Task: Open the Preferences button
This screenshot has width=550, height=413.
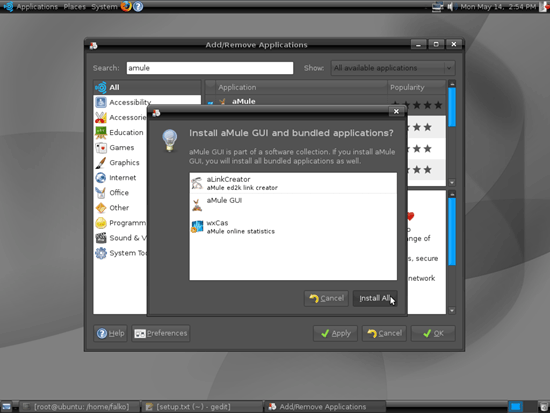Action: pos(161,333)
